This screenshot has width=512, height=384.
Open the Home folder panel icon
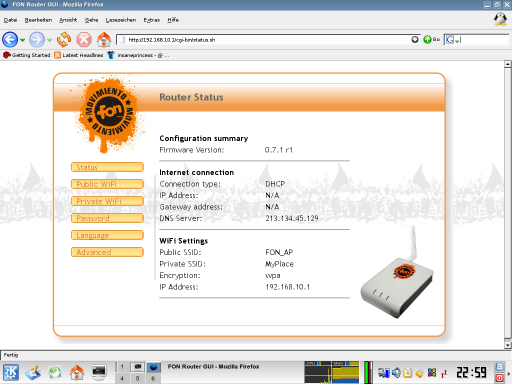tap(77, 372)
